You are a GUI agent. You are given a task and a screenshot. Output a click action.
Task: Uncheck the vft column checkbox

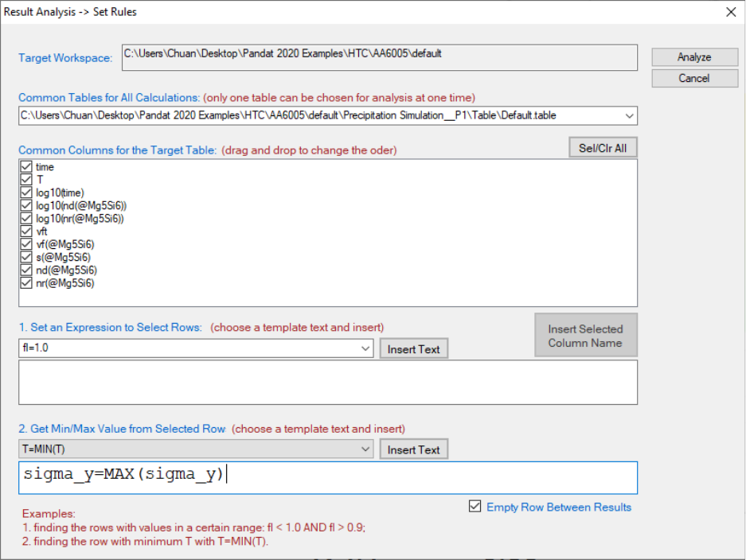point(26,231)
